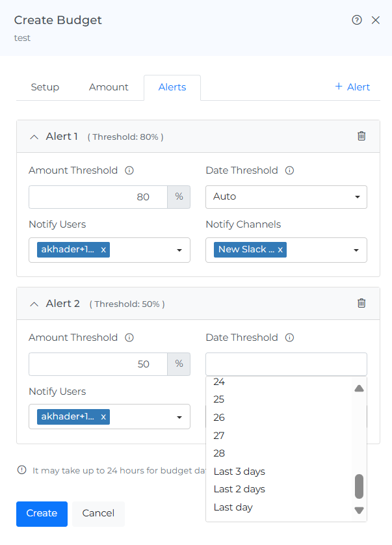Open Alert 1 Date Threshold Auto dropdown
Screen dimensions: 392x545
click(x=286, y=197)
